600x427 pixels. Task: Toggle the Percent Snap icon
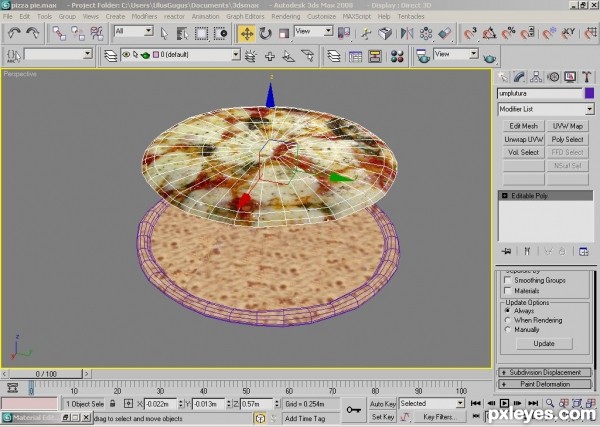[x=508, y=34]
